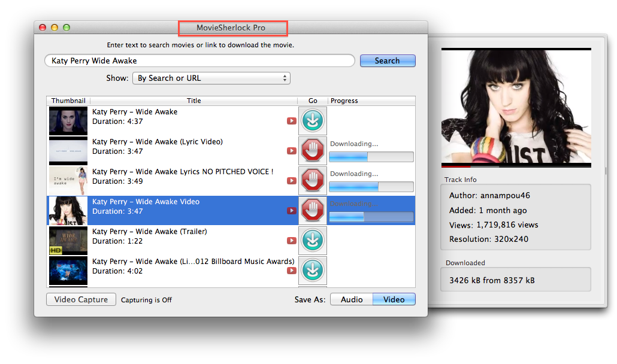The height and width of the screenshot is (364, 617).
Task: Click video preview image in side panel
Action: pos(516,107)
